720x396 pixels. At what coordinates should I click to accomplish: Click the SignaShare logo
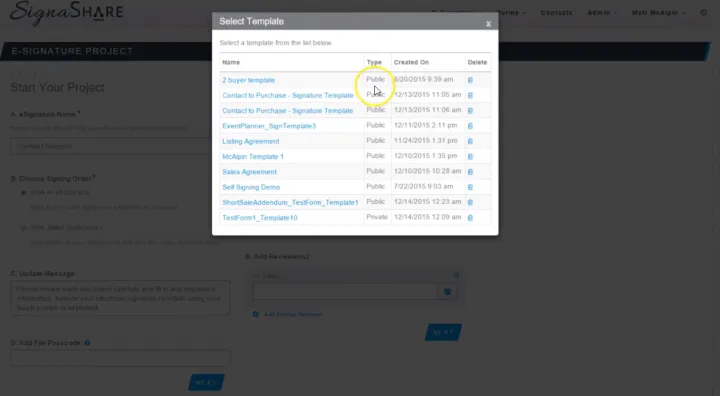[67, 12]
